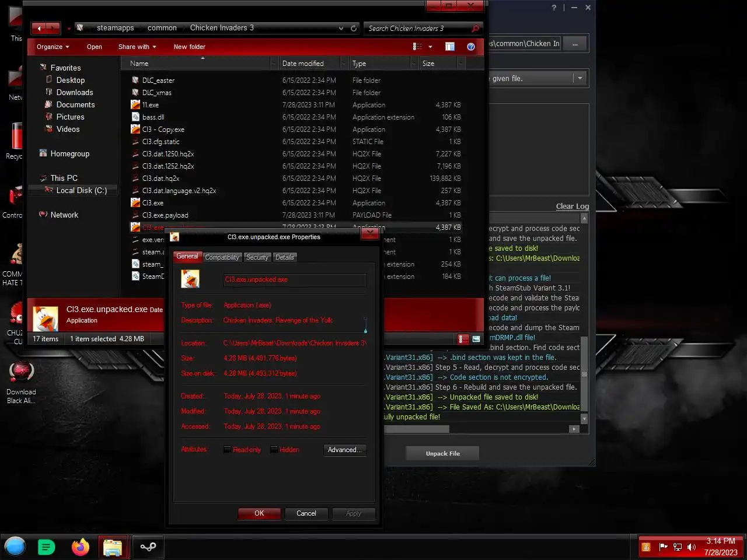
Task: Open the Organize dropdown menu
Action: 53,47
